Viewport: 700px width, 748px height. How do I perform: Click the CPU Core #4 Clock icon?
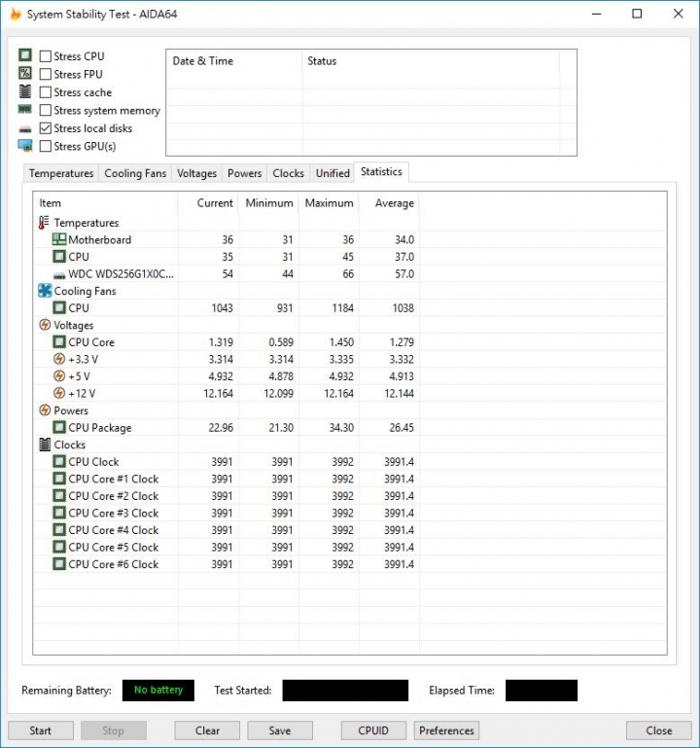(59, 529)
